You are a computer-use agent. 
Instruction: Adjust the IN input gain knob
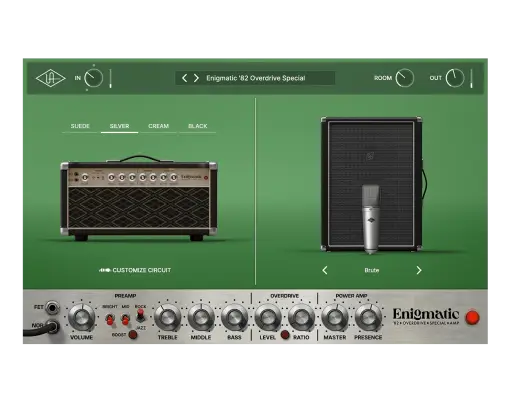click(x=93, y=78)
